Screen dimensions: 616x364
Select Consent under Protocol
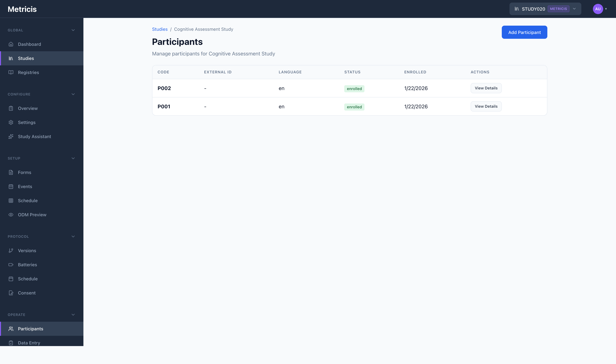pyautogui.click(x=42, y=293)
